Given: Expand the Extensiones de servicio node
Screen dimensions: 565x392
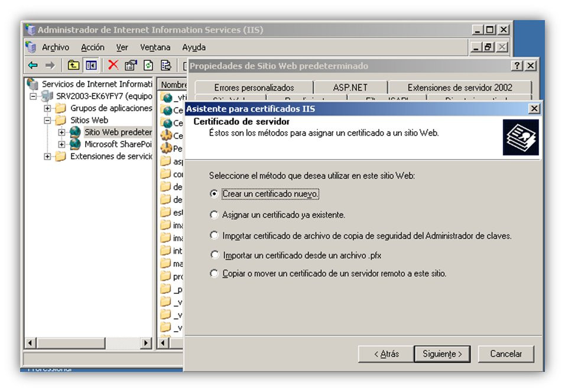Looking at the screenshot, I should point(47,156).
